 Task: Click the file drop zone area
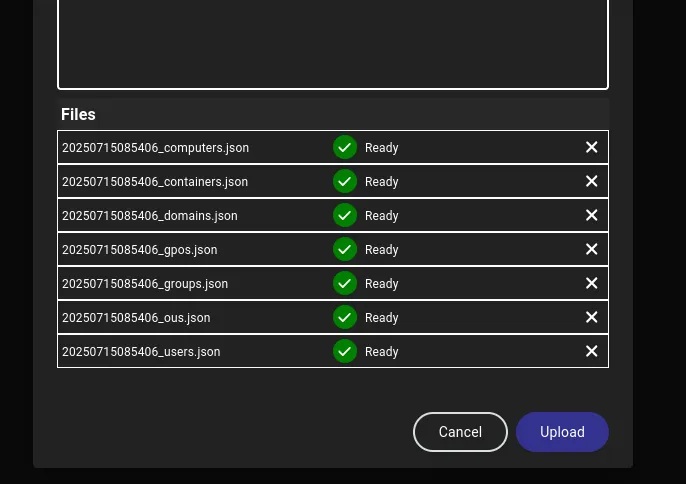(x=332, y=42)
